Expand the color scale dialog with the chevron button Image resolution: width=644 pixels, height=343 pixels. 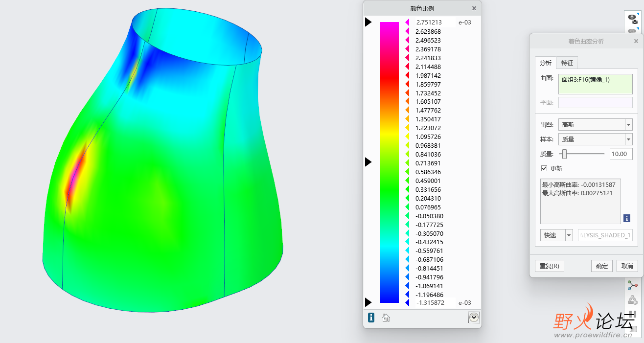tap(474, 318)
